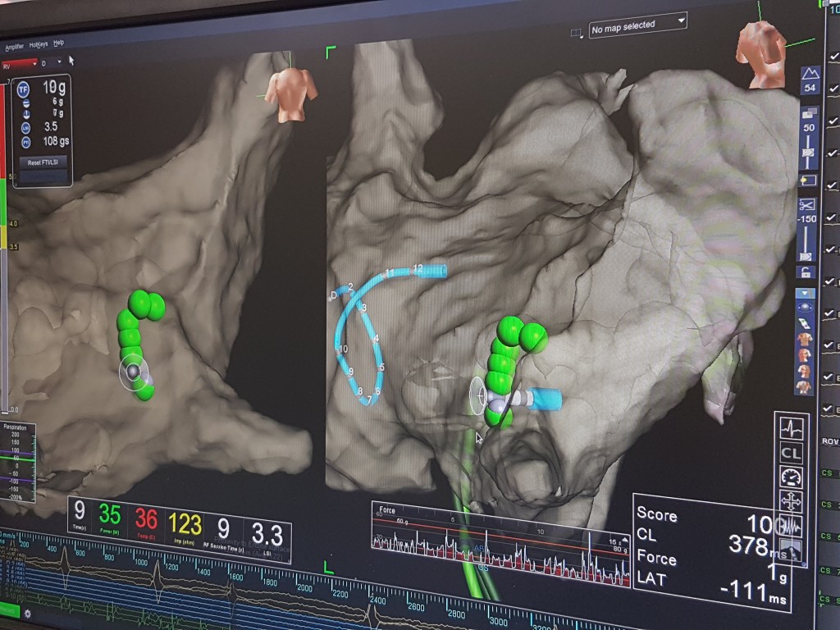Click the ROV channel label
The image size is (840, 630).
point(830,441)
